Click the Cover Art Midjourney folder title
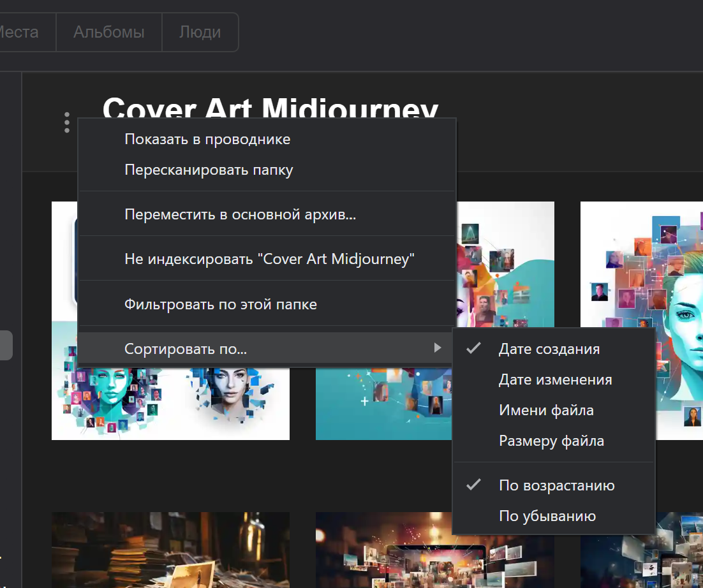The image size is (703, 588). tap(270, 107)
